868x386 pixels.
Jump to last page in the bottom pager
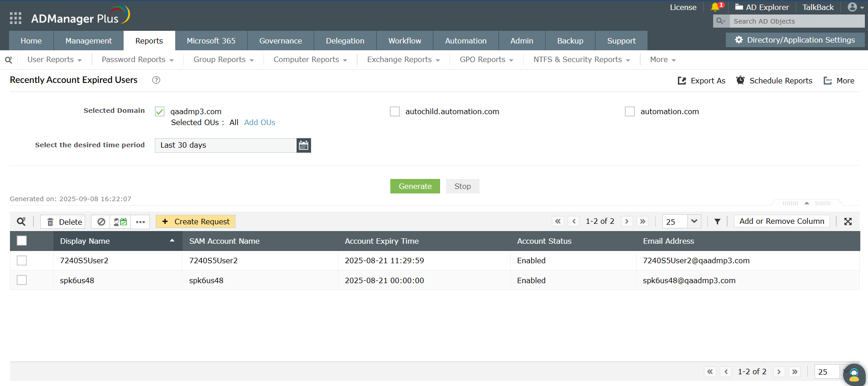(x=795, y=372)
